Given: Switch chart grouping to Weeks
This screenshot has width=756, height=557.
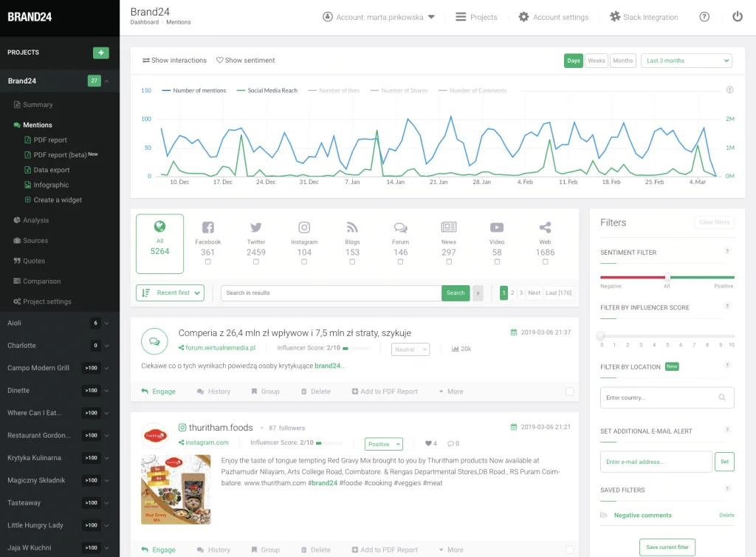Looking at the screenshot, I should [x=596, y=61].
